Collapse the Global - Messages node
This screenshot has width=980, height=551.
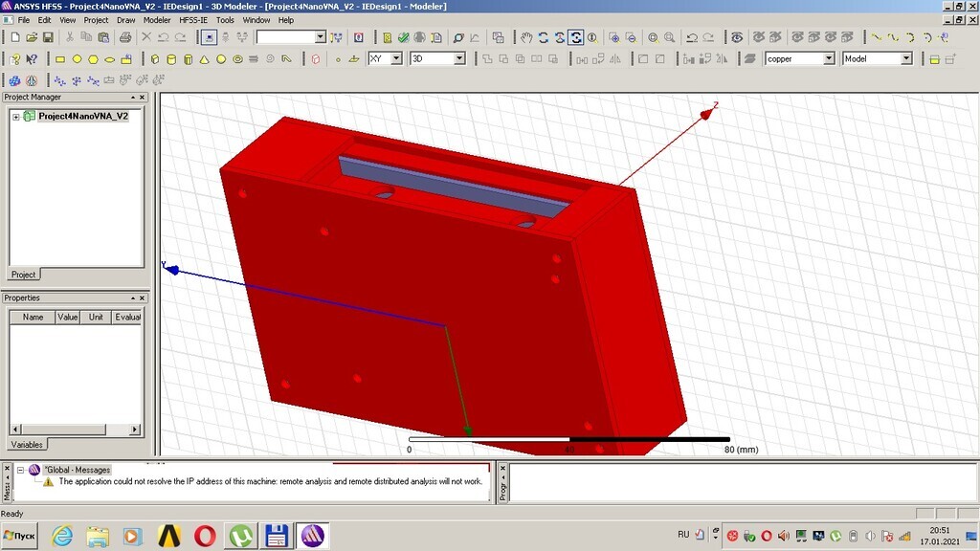[x=21, y=470]
